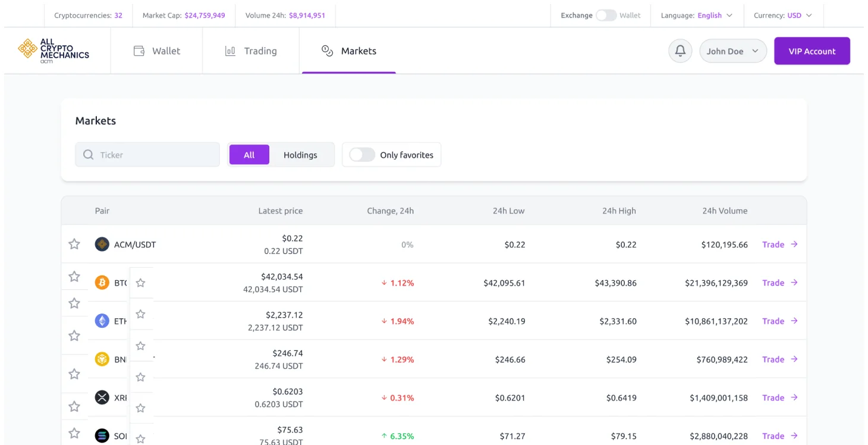Click the VIP Account button
Image resolution: width=868 pixels, height=445 pixels.
tap(812, 51)
